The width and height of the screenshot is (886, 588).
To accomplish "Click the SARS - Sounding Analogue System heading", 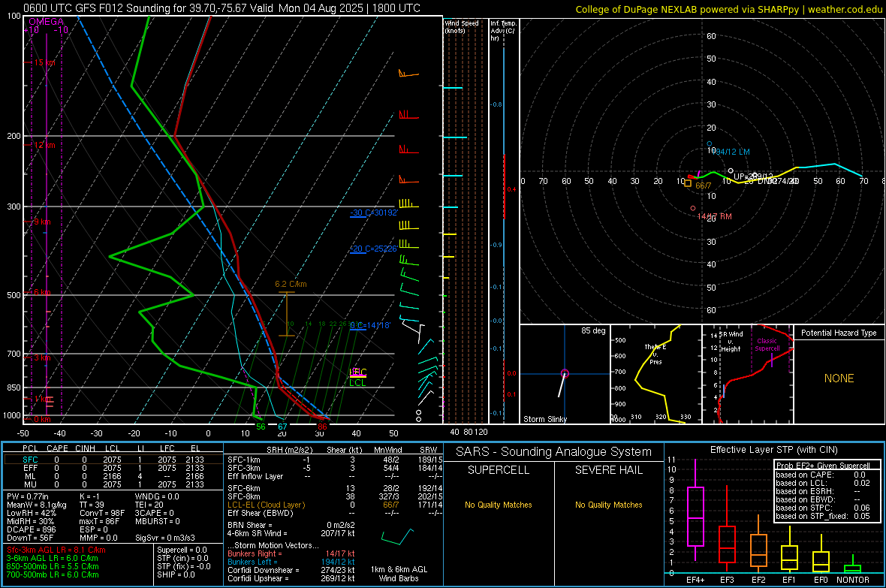I will 554,452.
